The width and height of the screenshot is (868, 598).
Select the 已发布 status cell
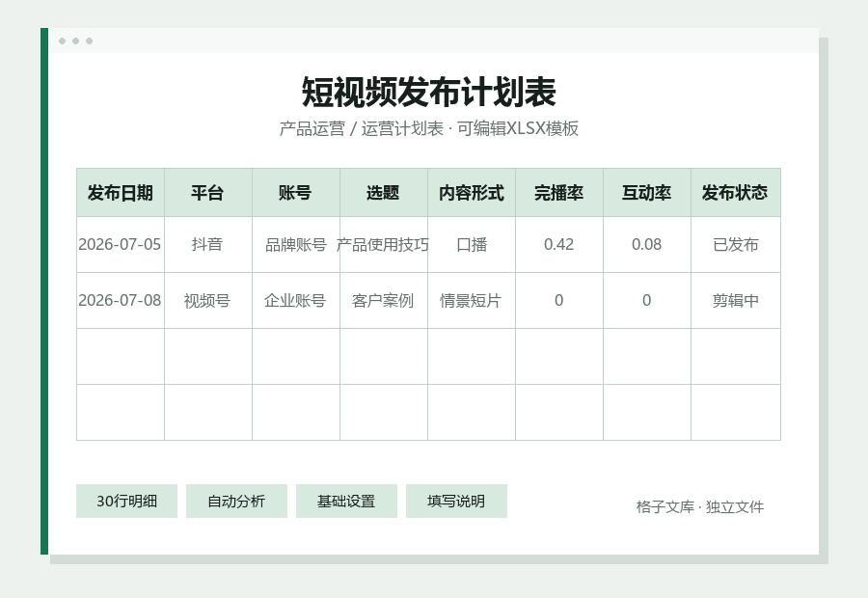coord(736,244)
